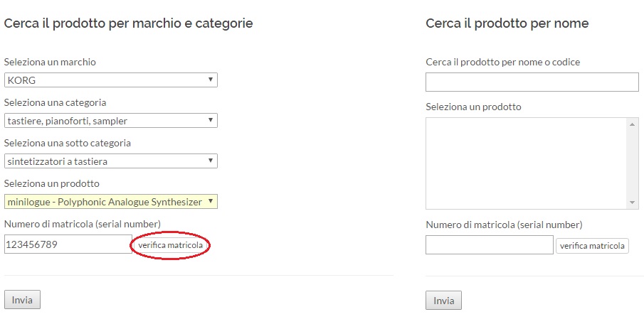Click the empty serial number field on right
The width and height of the screenshot is (644, 329).
pyautogui.click(x=490, y=245)
